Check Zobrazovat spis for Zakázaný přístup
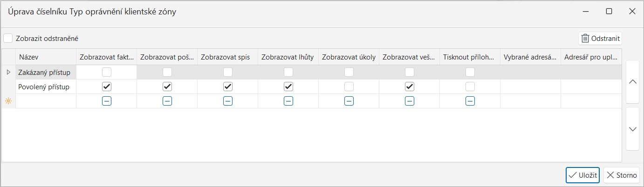644x187 pixels. tap(228, 72)
